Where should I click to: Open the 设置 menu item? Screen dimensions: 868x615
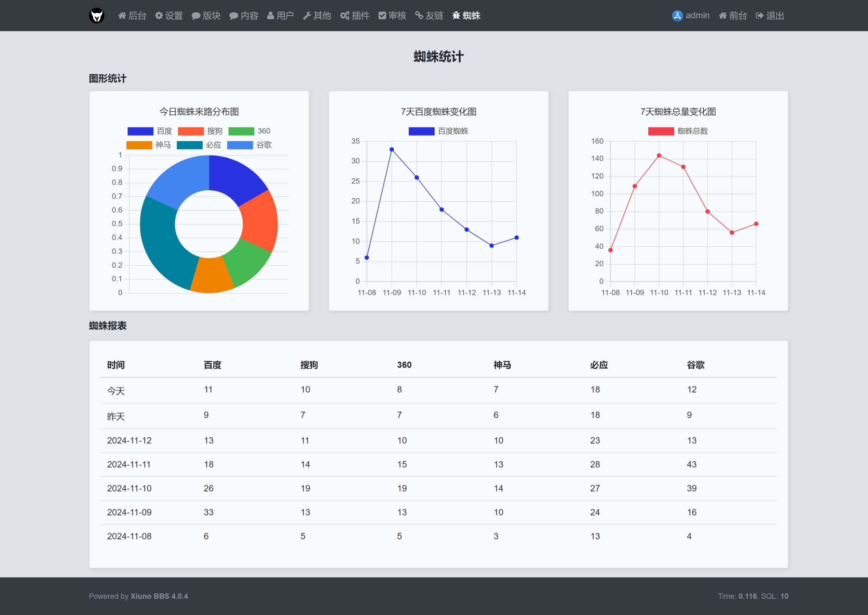(x=169, y=15)
